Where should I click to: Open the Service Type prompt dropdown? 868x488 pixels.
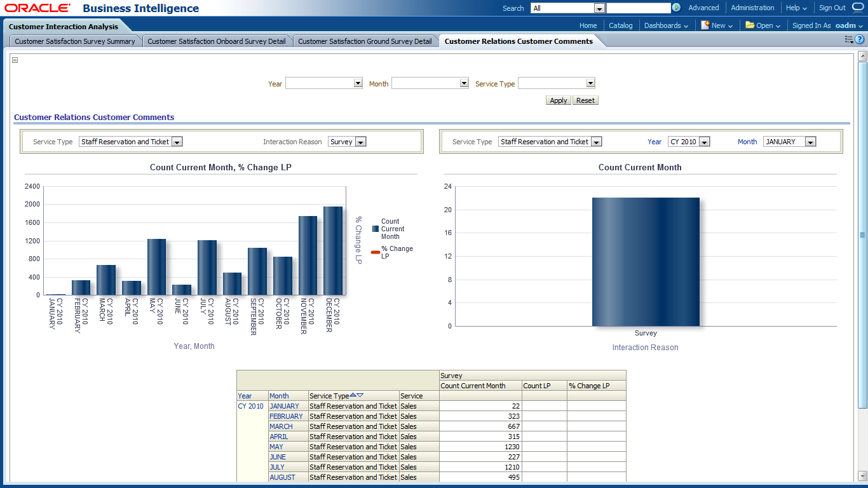tap(590, 83)
